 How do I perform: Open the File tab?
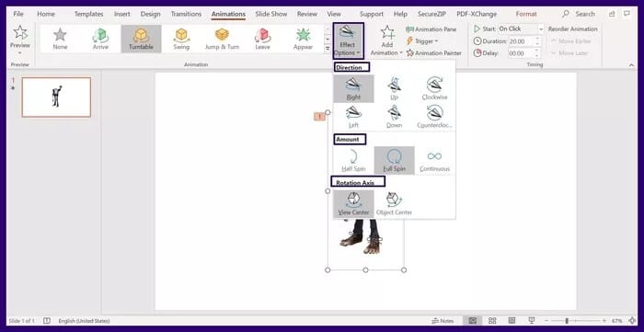[18, 14]
